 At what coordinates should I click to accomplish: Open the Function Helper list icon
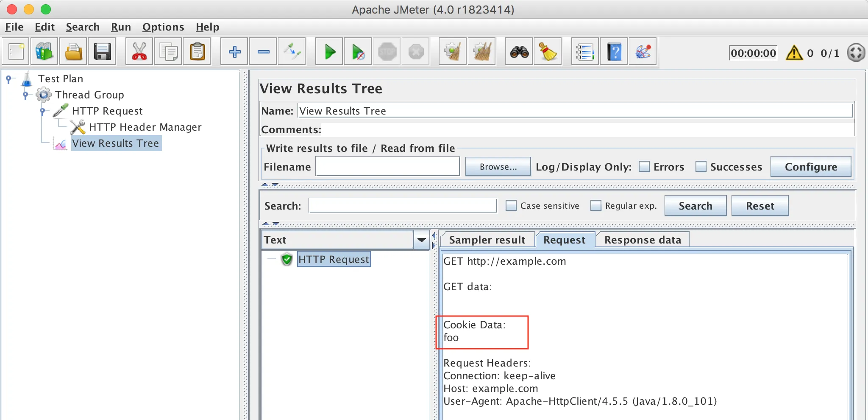coord(585,52)
